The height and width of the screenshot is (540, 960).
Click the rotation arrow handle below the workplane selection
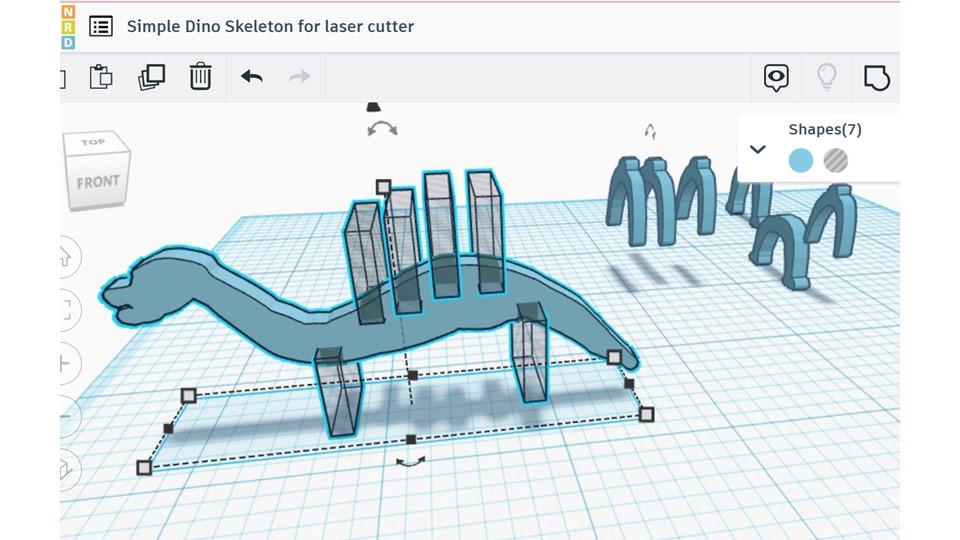410,462
